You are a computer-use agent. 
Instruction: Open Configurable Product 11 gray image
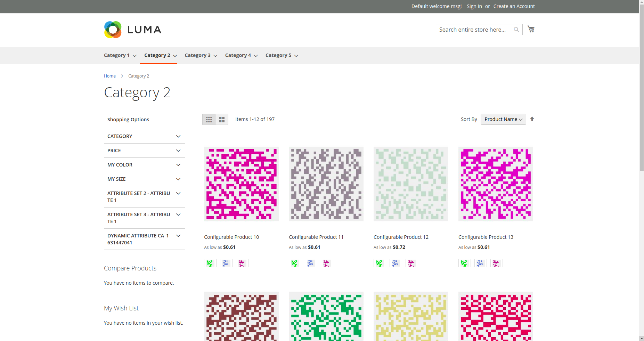click(x=326, y=184)
